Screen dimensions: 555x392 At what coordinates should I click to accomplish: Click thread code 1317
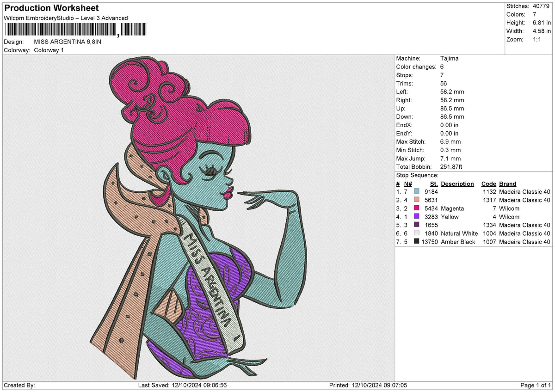point(489,200)
